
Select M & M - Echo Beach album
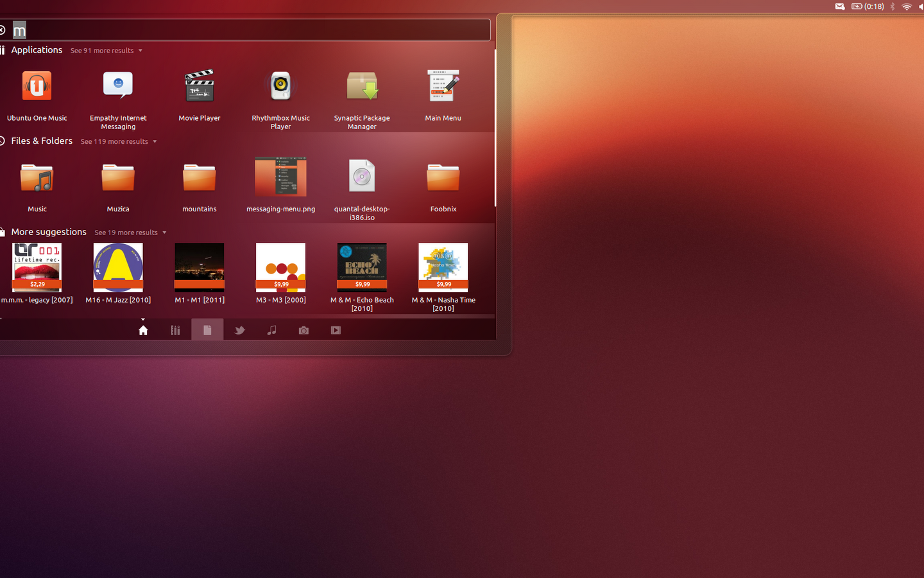click(x=362, y=277)
